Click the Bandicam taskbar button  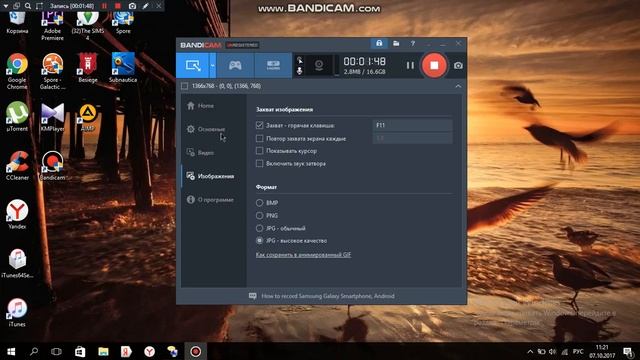click(x=196, y=351)
